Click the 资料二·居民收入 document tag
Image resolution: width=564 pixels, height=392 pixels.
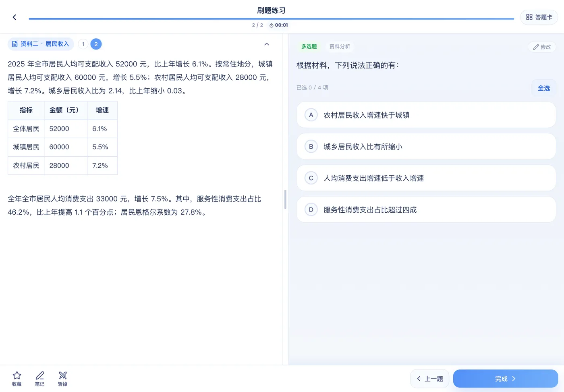click(x=41, y=44)
